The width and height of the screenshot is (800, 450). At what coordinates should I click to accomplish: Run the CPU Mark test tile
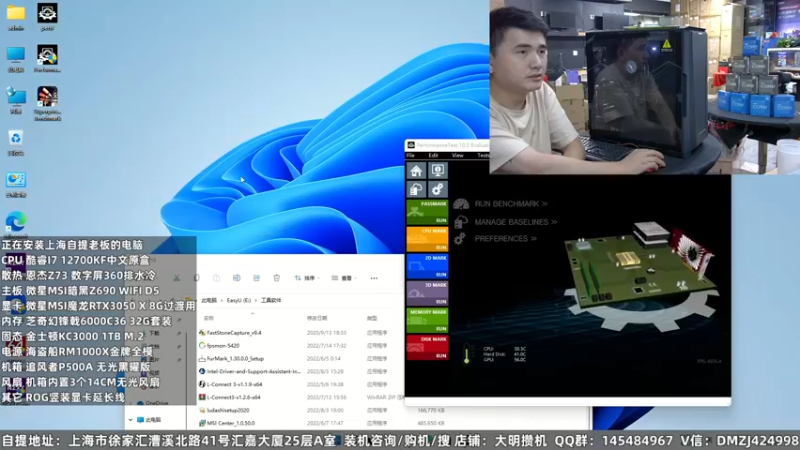[428, 239]
